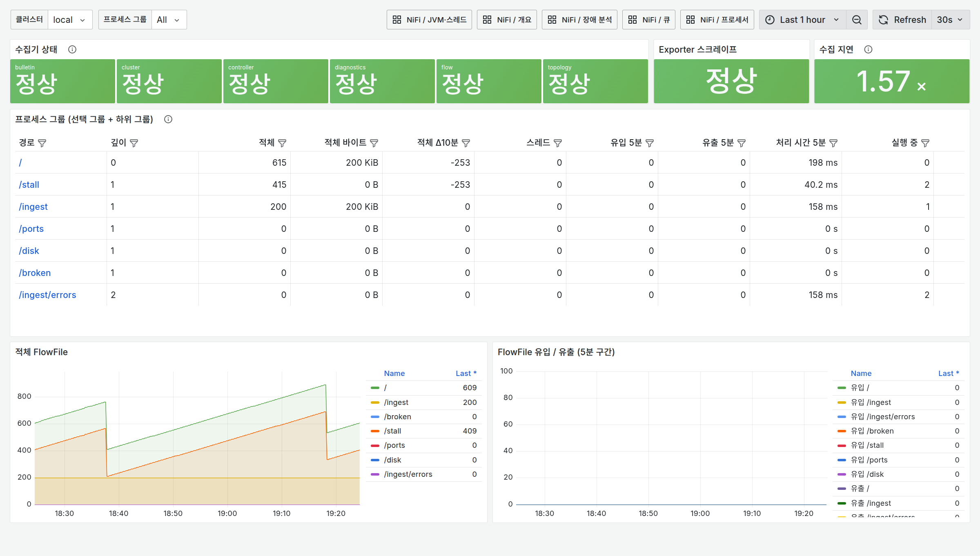
Task: Open the /broken path link in table
Action: point(35,273)
